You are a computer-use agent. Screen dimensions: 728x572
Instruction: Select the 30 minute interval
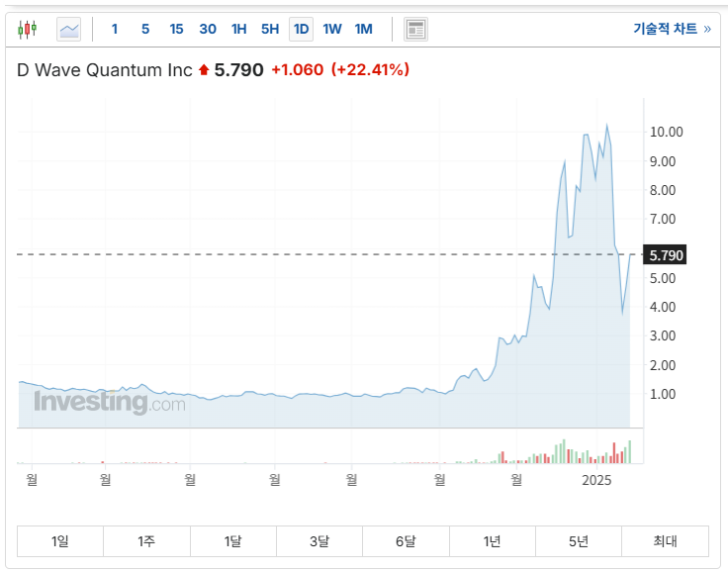(208, 30)
